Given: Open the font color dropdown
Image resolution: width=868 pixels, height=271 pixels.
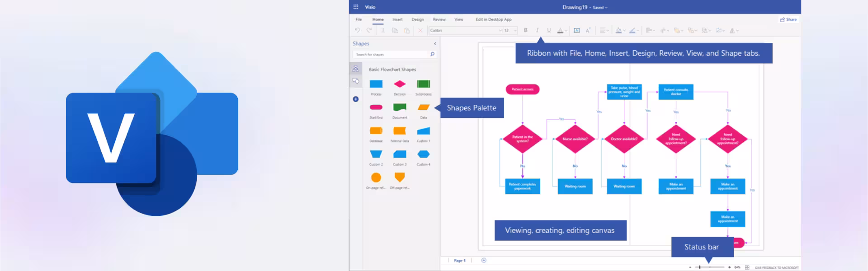Looking at the screenshot, I should pyautogui.click(x=562, y=30).
